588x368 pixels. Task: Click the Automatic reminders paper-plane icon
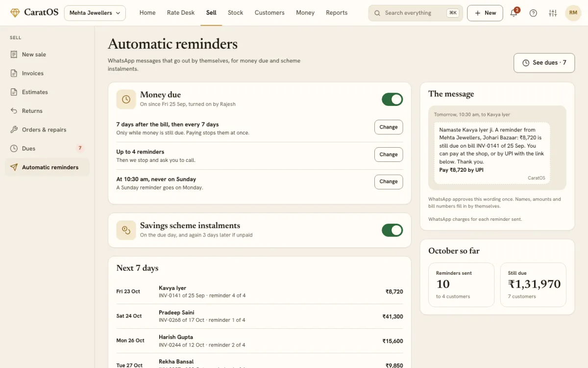[x=14, y=167]
